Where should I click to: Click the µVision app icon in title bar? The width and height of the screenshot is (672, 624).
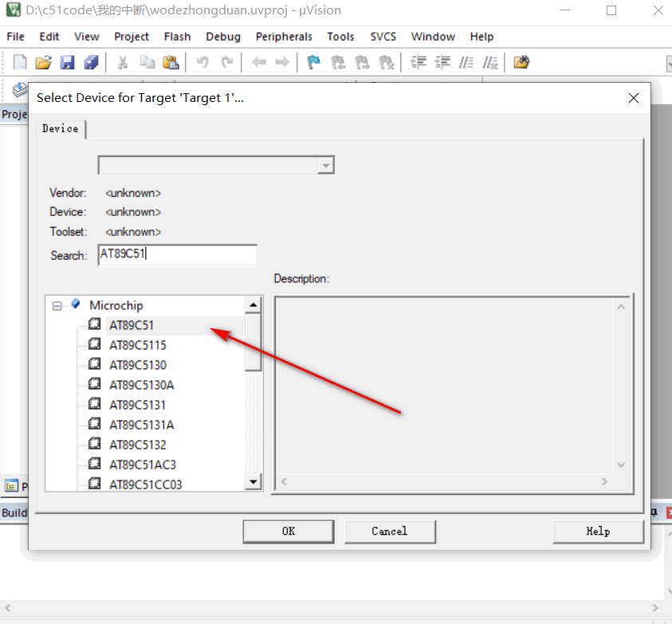(14, 10)
